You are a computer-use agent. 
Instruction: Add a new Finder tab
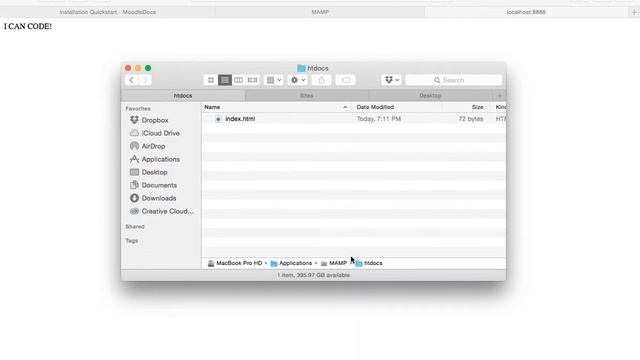(499, 96)
